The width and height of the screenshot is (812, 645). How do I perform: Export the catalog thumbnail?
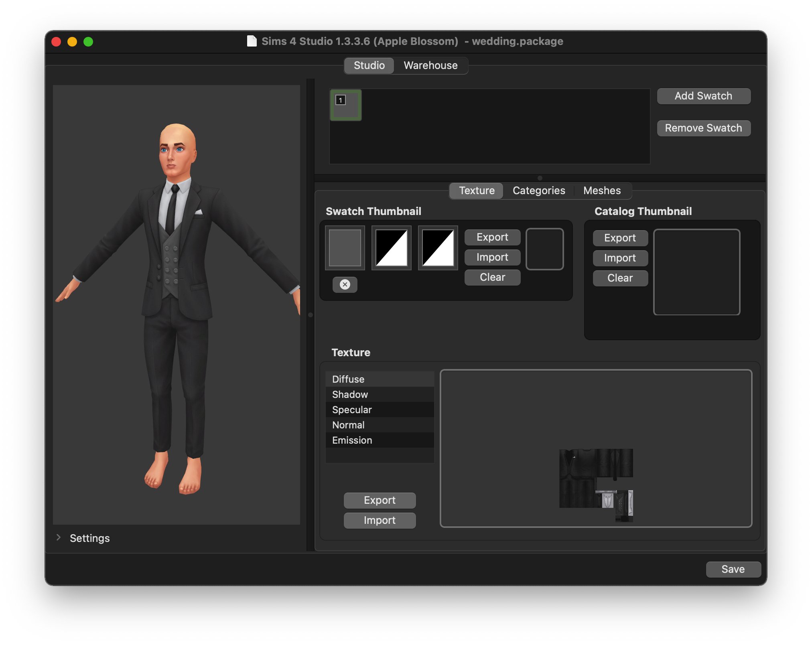[x=620, y=238]
